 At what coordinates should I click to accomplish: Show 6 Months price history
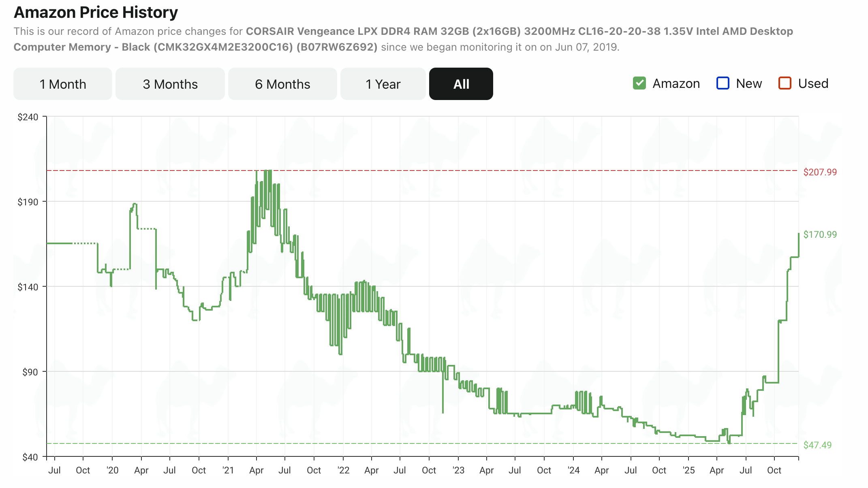(282, 84)
